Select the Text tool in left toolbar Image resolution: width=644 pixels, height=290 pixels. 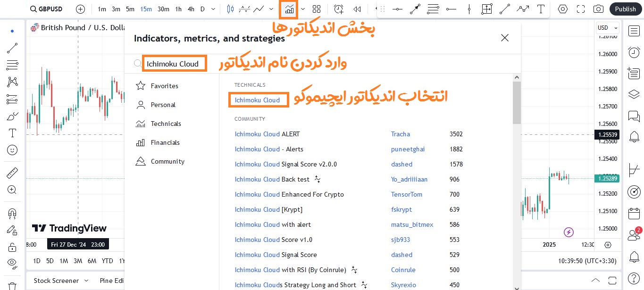click(12, 133)
